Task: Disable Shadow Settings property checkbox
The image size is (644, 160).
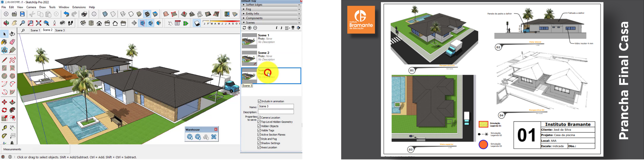Action: point(259,143)
